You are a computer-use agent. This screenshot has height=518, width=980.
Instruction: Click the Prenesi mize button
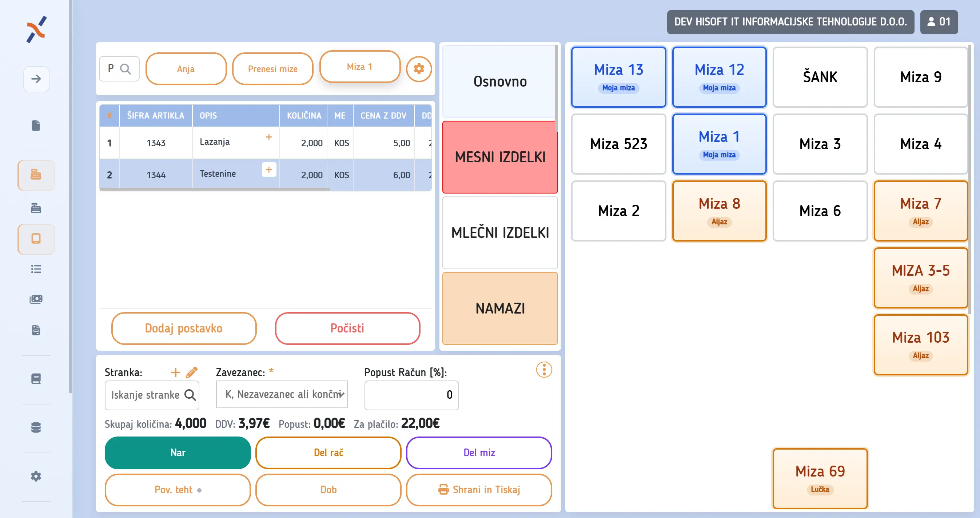tap(272, 69)
